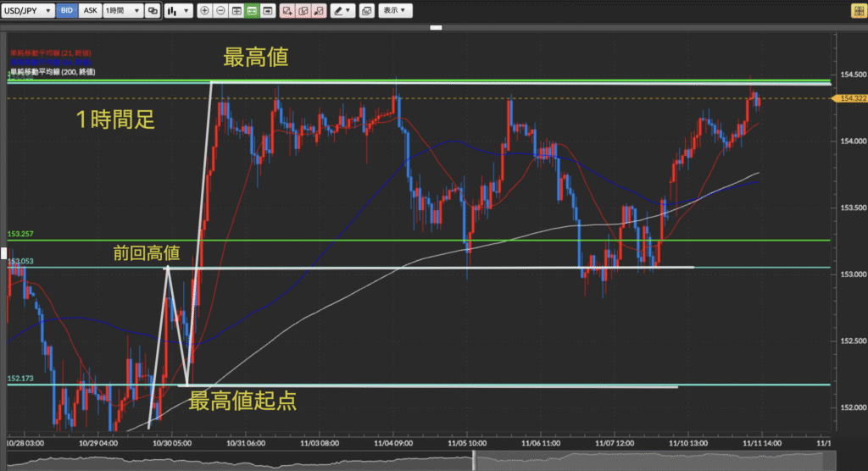This screenshot has height=471, width=868.
Task: Click the single panel layout icon
Action: (268, 11)
